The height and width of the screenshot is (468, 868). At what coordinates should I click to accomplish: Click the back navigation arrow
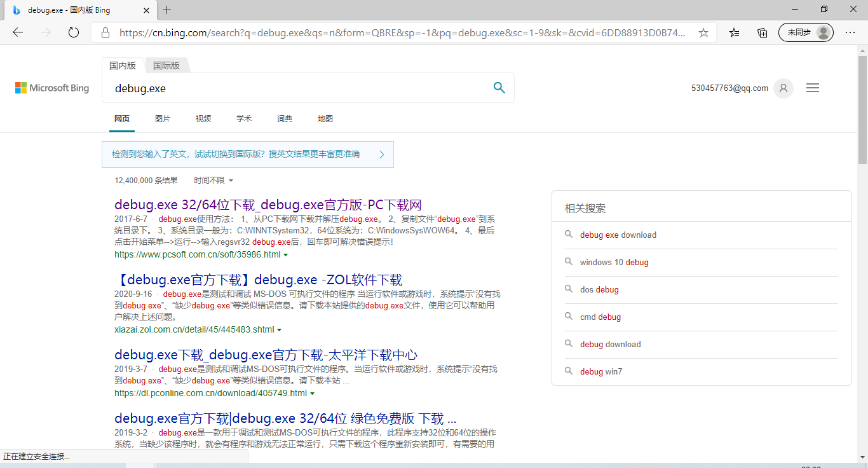[17, 32]
